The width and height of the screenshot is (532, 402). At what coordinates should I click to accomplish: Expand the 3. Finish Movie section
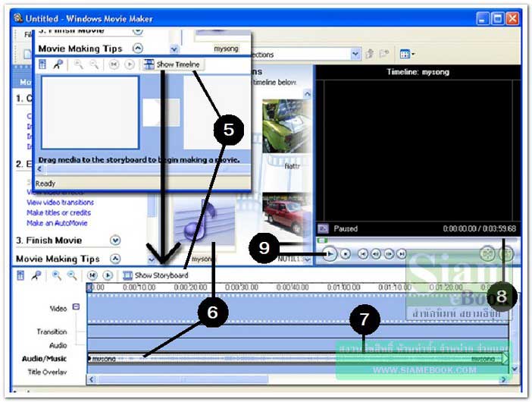click(x=115, y=240)
